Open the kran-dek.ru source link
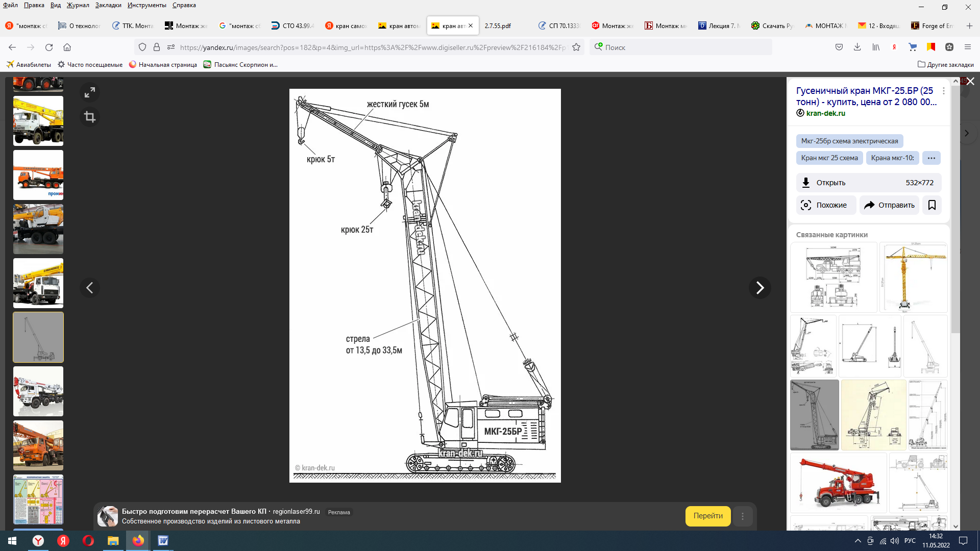Viewport: 980px width, 551px height. pyautogui.click(x=825, y=113)
